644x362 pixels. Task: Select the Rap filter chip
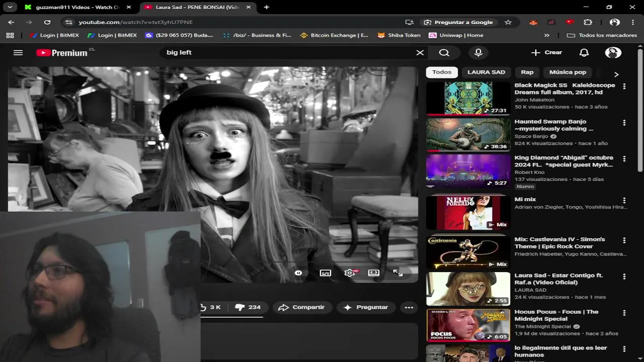pyautogui.click(x=527, y=72)
